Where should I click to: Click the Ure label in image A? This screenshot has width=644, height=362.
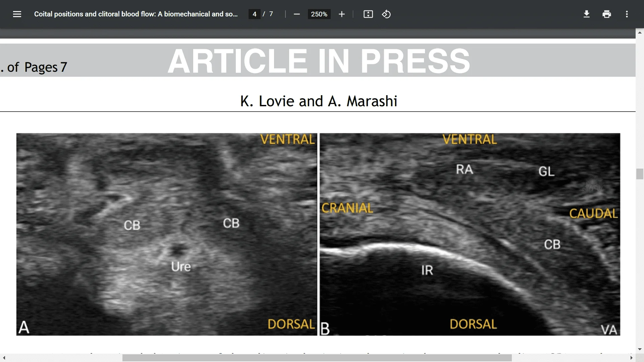181,267
